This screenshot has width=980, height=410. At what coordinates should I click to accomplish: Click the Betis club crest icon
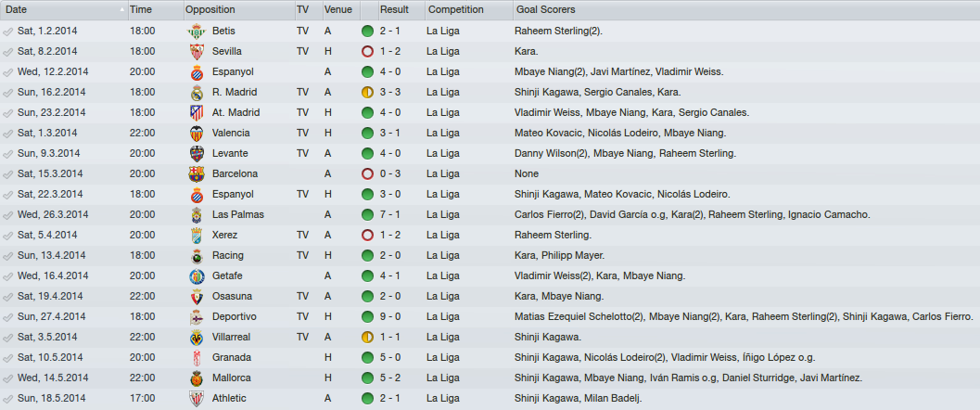[197, 31]
